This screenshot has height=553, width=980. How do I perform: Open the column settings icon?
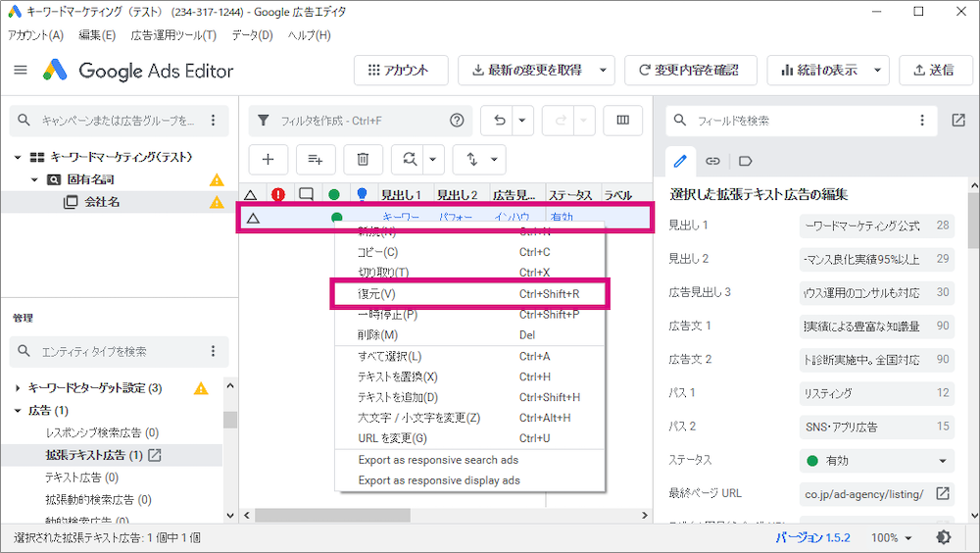tap(622, 120)
